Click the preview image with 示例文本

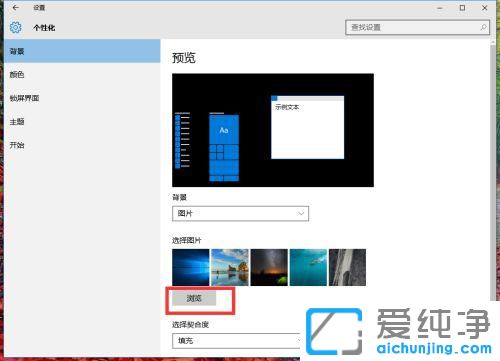273,130
